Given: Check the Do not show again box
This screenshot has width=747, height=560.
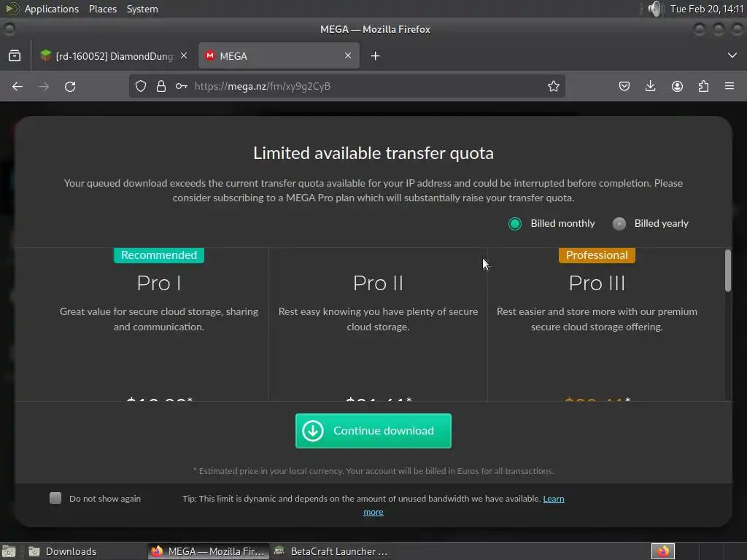Looking at the screenshot, I should (x=55, y=498).
